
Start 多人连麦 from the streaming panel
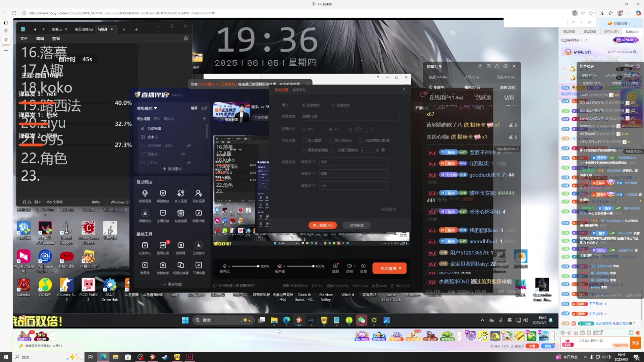pyautogui.click(x=181, y=196)
